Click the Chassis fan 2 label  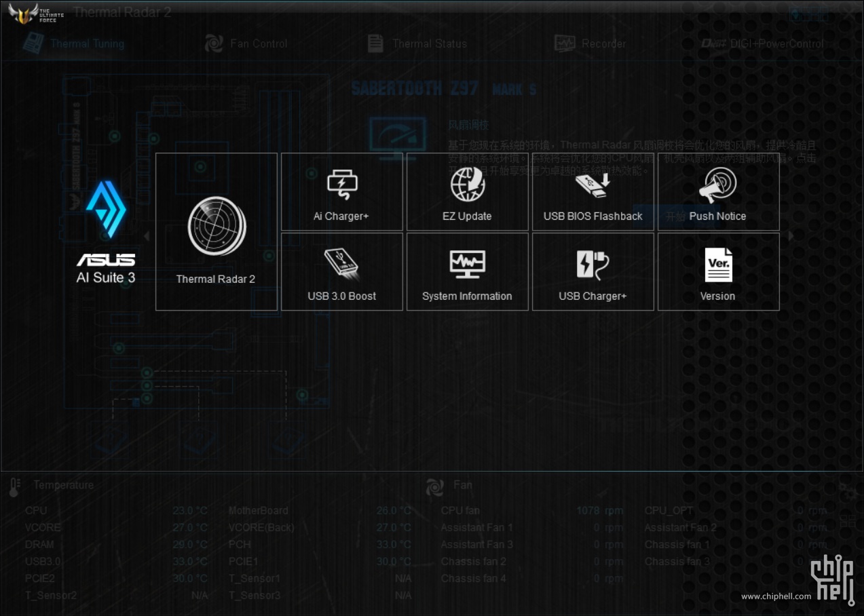(x=474, y=561)
